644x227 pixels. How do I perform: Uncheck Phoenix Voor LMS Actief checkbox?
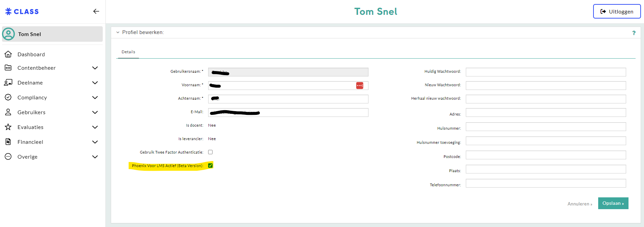pos(210,166)
